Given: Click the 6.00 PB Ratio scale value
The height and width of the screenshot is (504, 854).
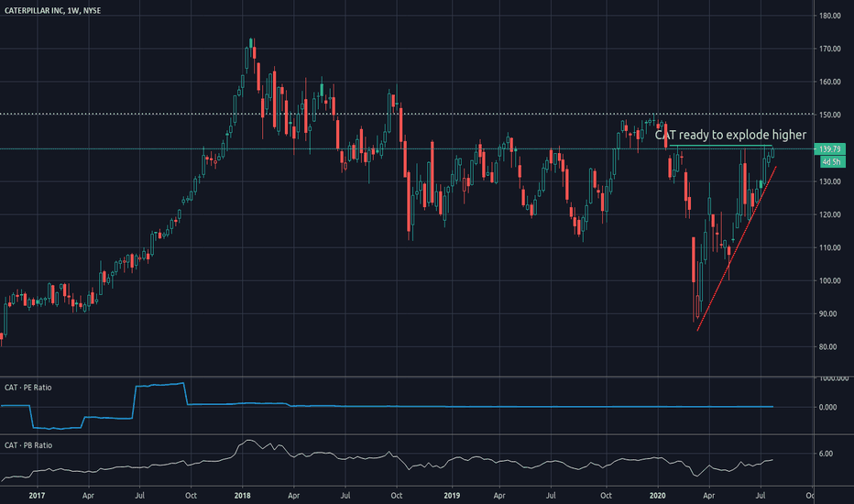Looking at the screenshot, I should coord(826,454).
